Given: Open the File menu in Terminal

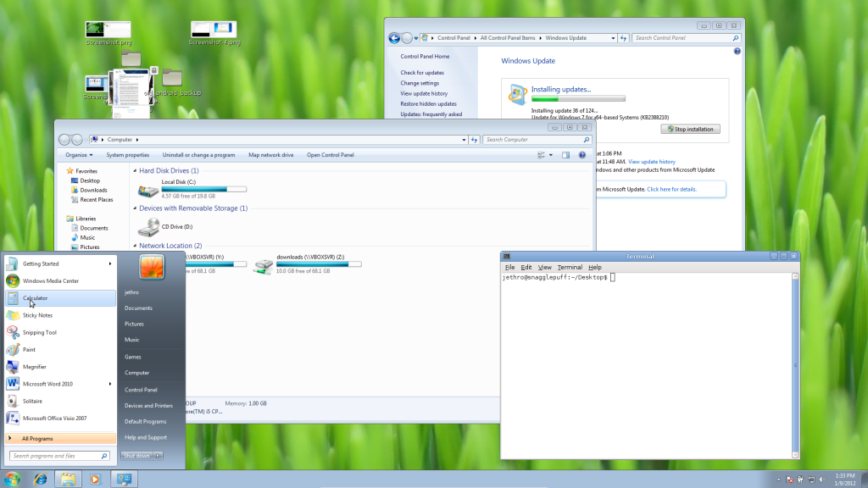Looking at the screenshot, I should point(509,267).
